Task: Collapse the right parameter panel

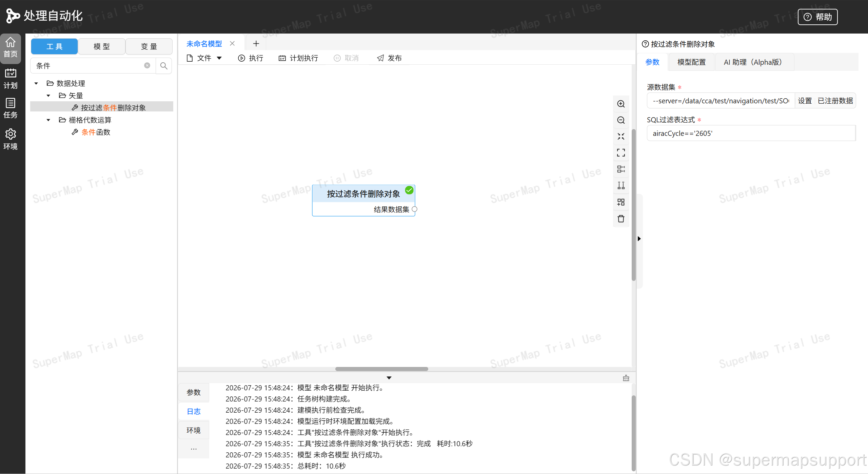Action: tap(639, 239)
